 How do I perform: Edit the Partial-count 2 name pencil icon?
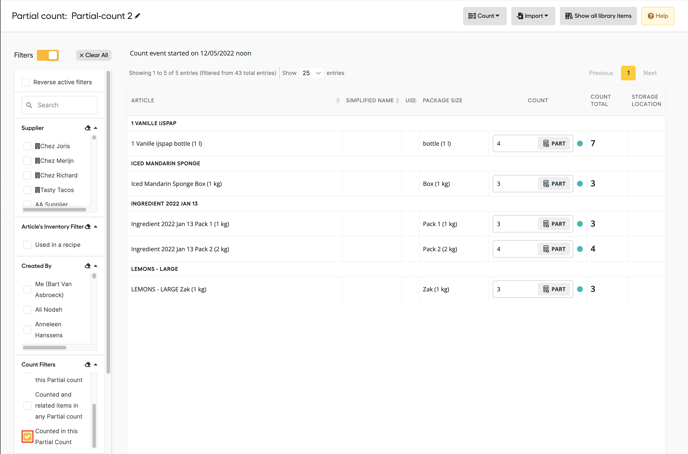tap(138, 16)
